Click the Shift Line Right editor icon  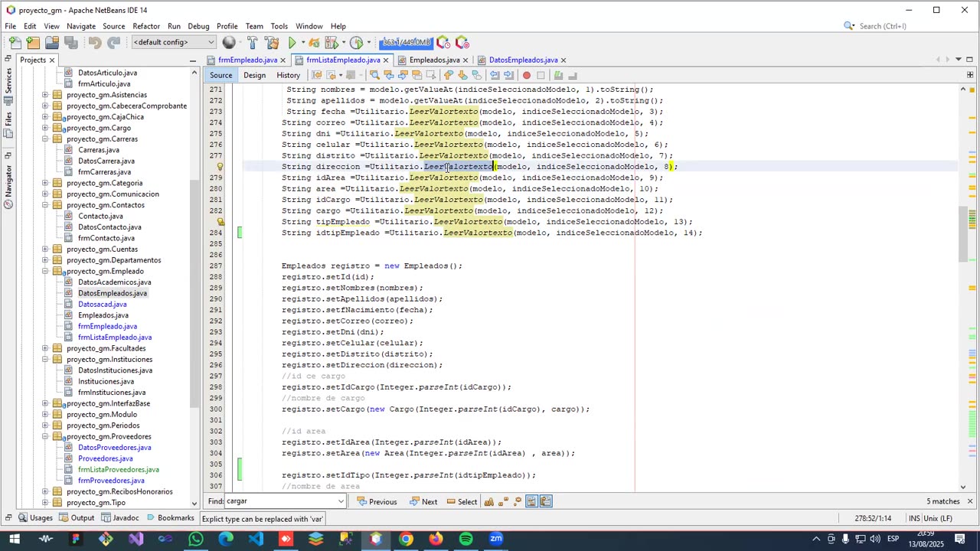coord(508,75)
